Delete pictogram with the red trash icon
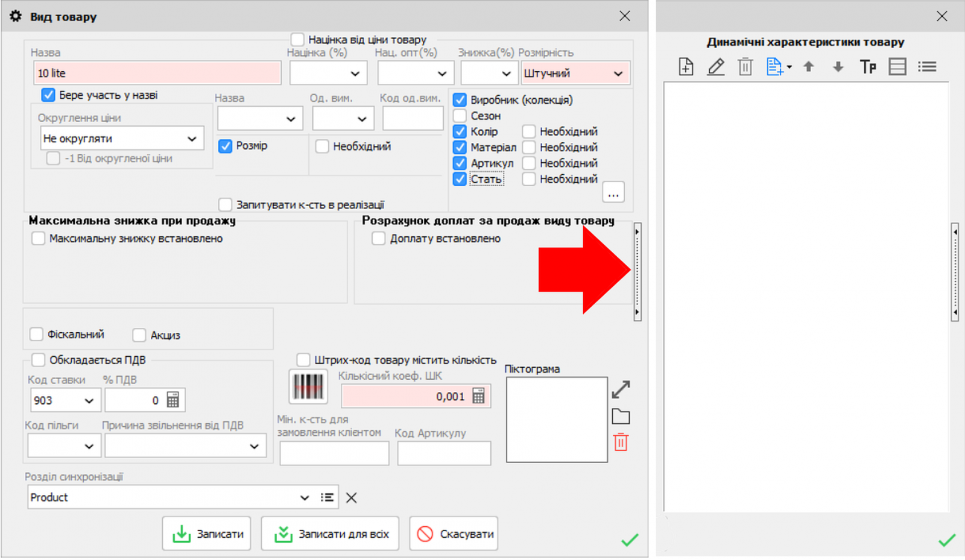The height and width of the screenshot is (560, 965). coord(621,442)
